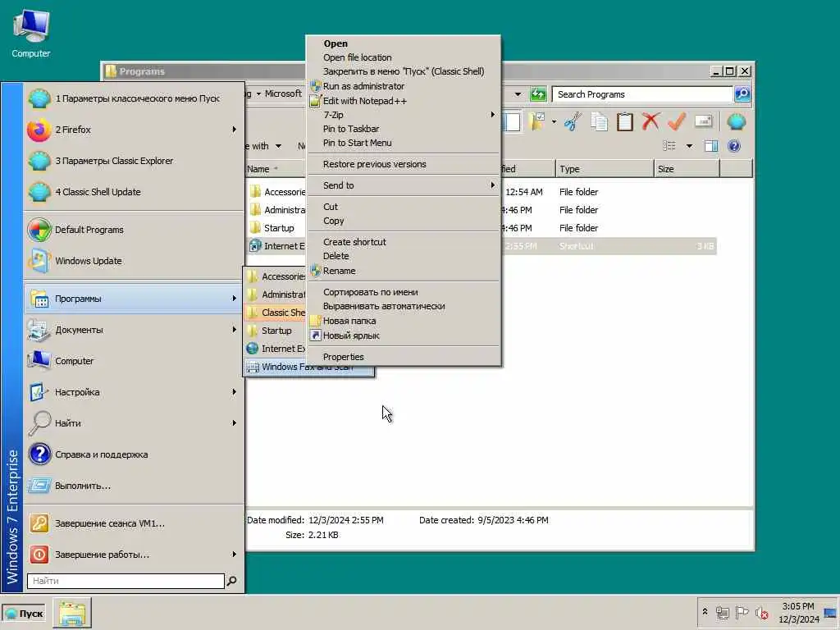840x630 pixels.
Task: Choose Новая папка in context menu
Action: 403,321
